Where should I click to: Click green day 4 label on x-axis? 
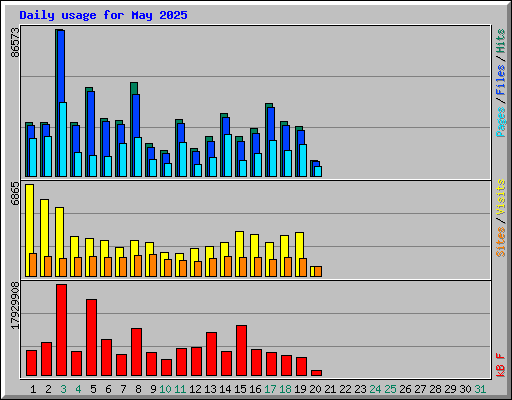point(78,389)
